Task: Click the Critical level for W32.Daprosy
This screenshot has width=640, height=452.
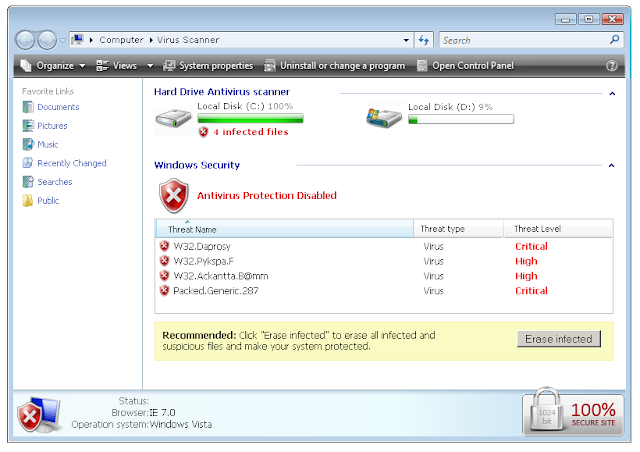Action: (531, 246)
